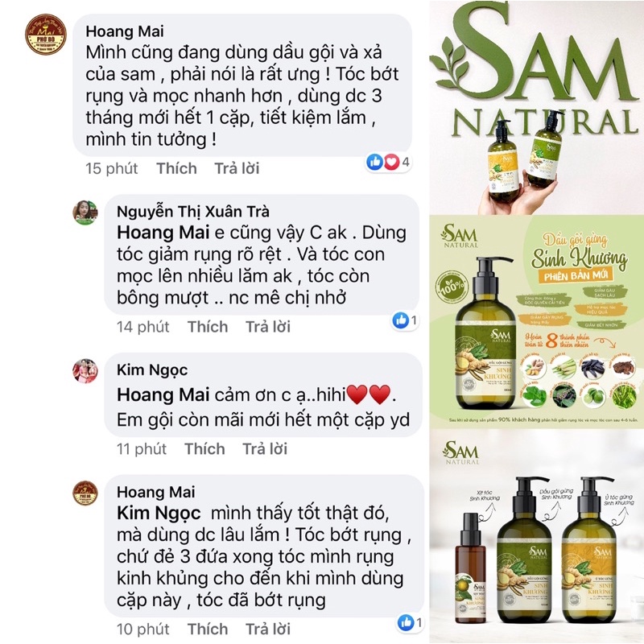Like Nguyễn Thị Xuân Trà's 14 phút comment
The image size is (644, 644).
[208, 327]
